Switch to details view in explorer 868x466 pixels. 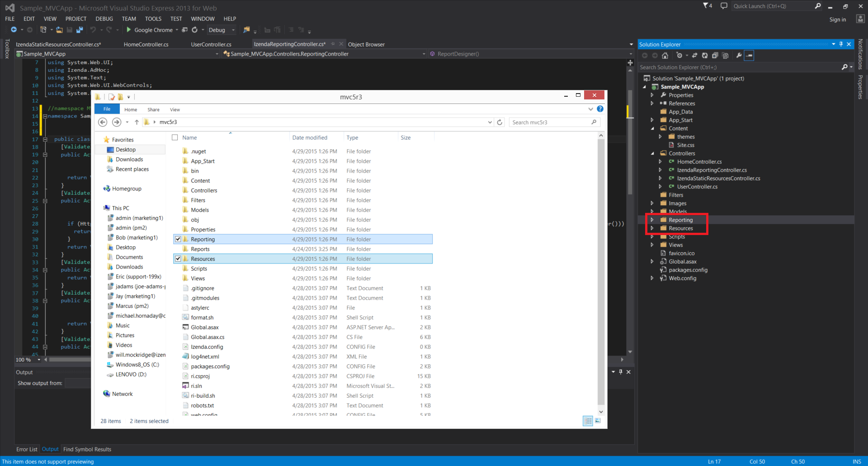point(588,421)
